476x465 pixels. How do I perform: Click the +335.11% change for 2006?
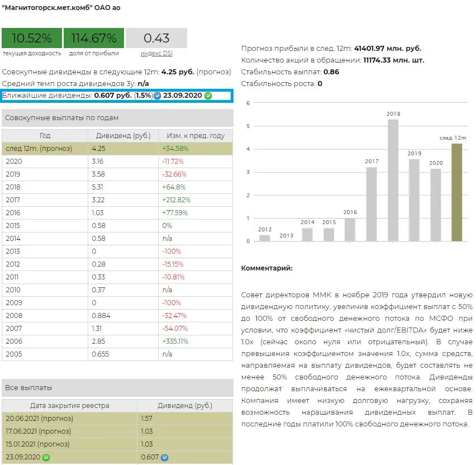175,341
